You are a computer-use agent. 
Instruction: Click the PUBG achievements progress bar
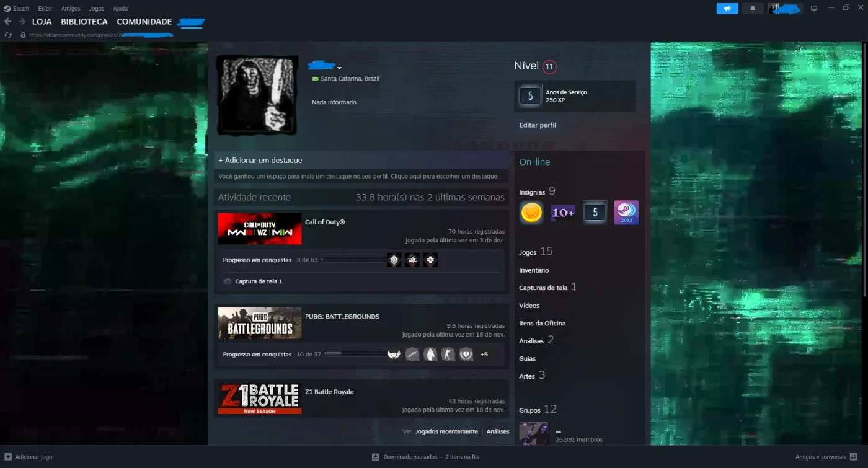(x=355, y=355)
